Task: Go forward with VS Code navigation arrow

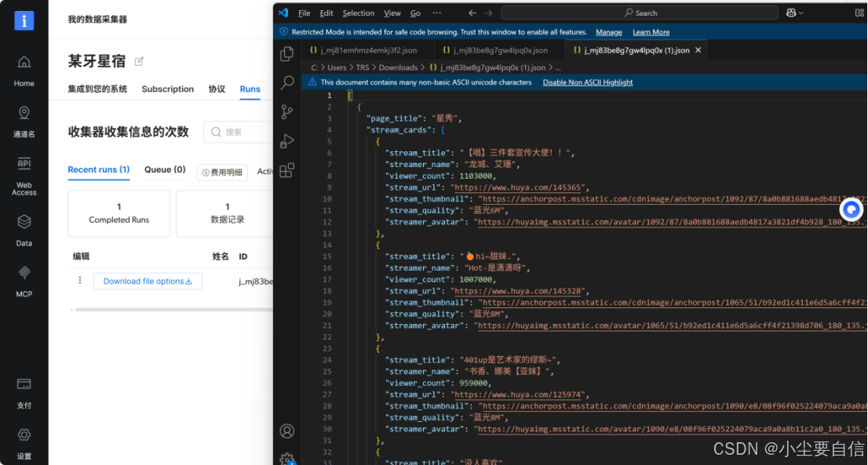Action: click(x=488, y=13)
